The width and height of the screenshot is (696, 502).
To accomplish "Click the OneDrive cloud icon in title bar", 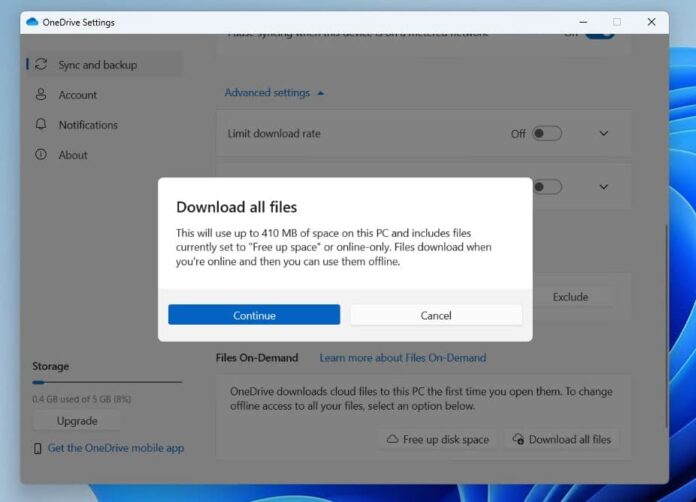I will 32,22.
